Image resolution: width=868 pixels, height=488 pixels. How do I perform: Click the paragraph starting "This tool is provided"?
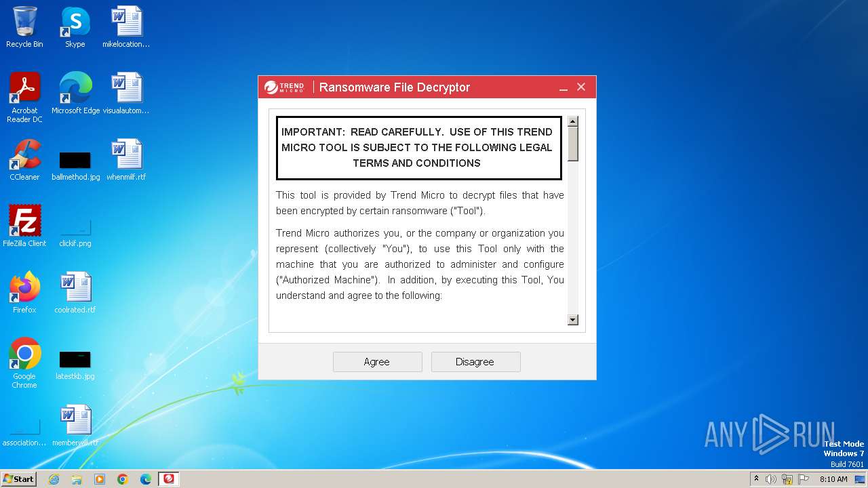[420, 203]
